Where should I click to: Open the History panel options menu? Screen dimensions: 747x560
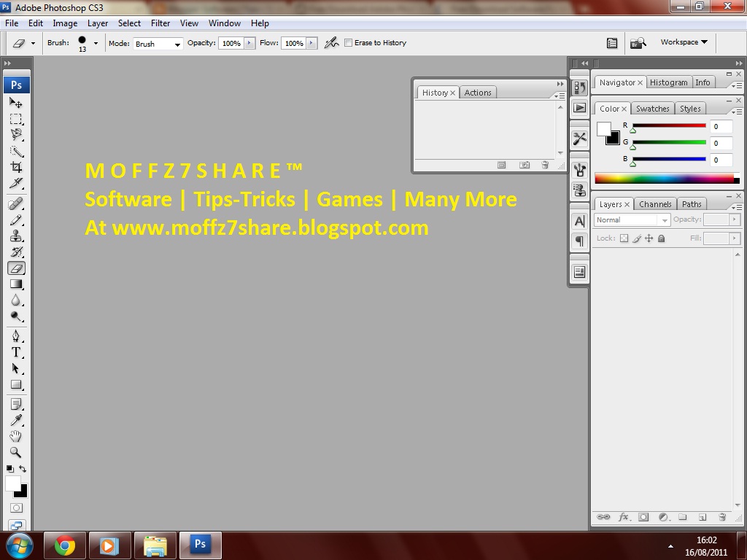(x=560, y=96)
